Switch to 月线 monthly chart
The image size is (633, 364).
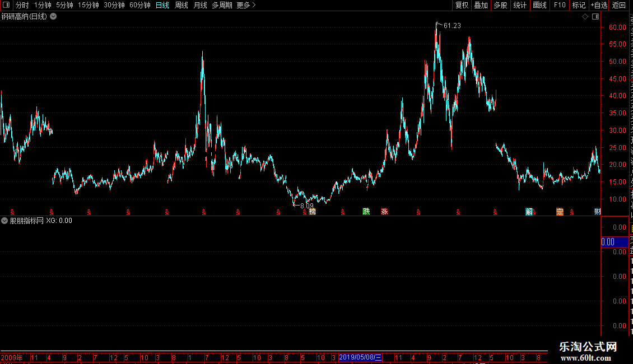[x=200, y=5]
